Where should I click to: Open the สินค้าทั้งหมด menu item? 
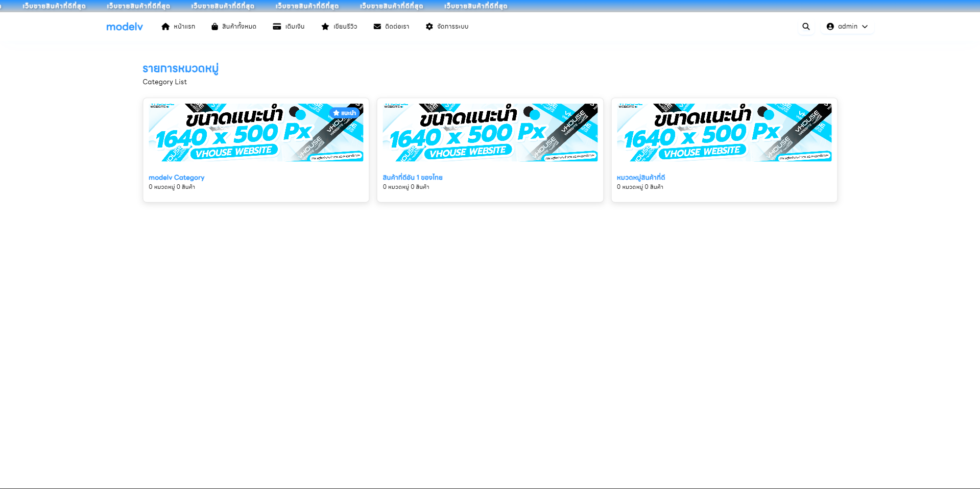[239, 27]
